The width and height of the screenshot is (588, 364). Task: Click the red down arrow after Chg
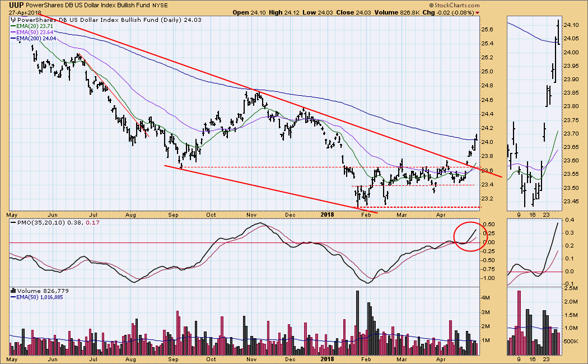pyautogui.click(x=477, y=13)
